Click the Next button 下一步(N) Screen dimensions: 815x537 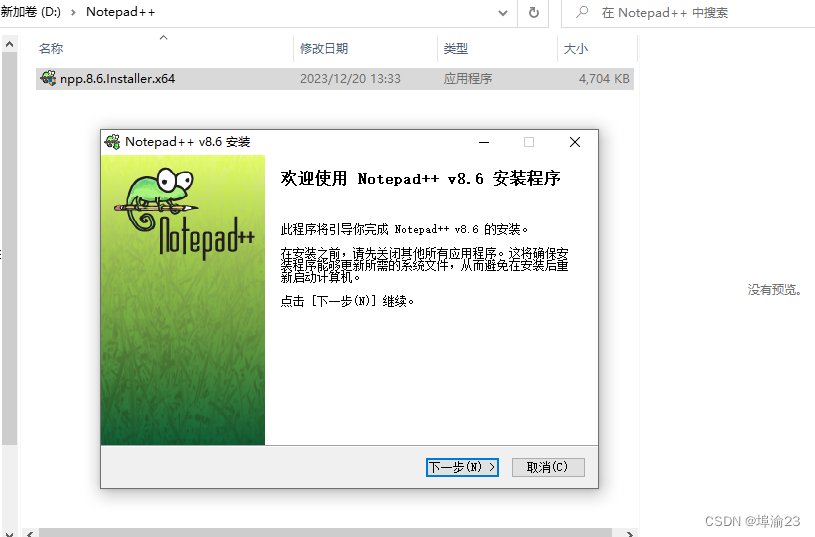coord(462,467)
